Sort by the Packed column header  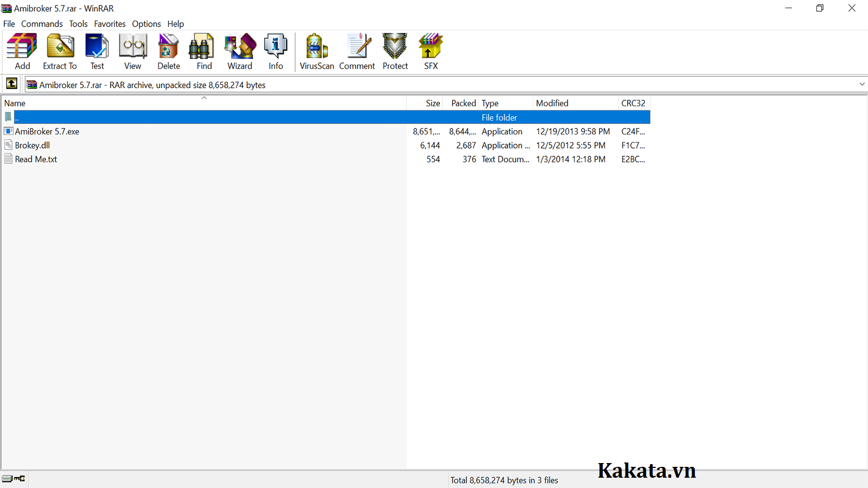(461, 103)
